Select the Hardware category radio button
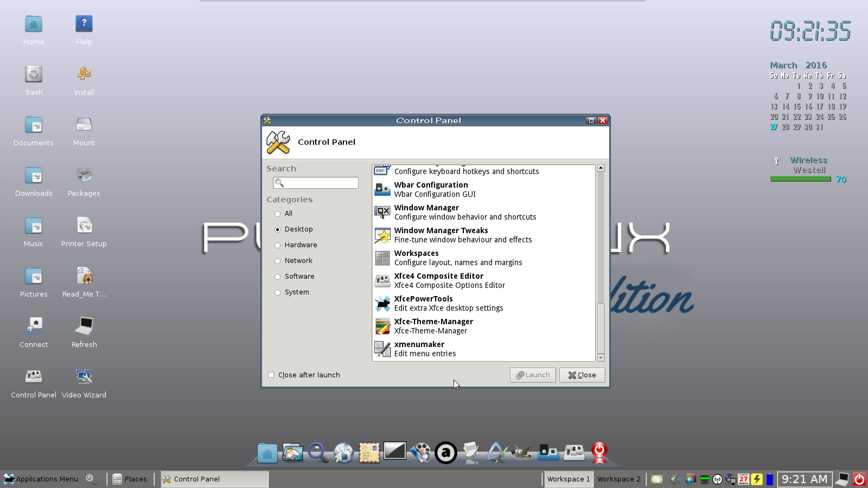The width and height of the screenshot is (868, 488). [x=277, y=245]
